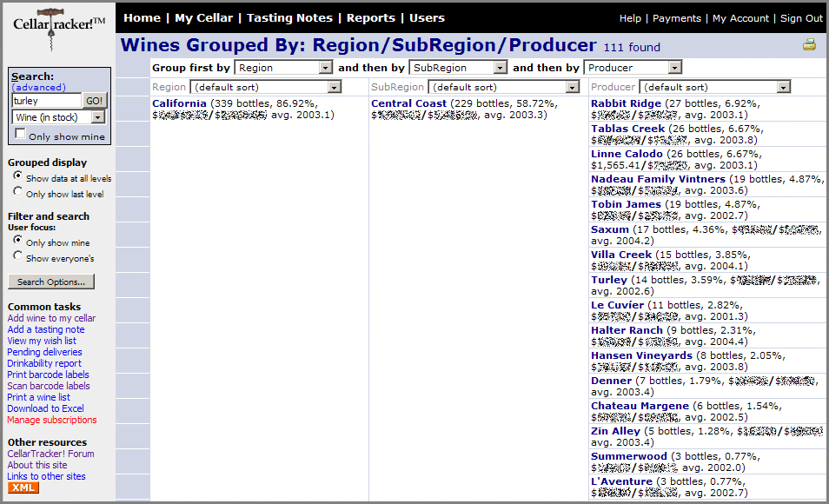Choose 'Only show mine' user focus radio
The height and width of the screenshot is (504, 829).
(x=18, y=240)
